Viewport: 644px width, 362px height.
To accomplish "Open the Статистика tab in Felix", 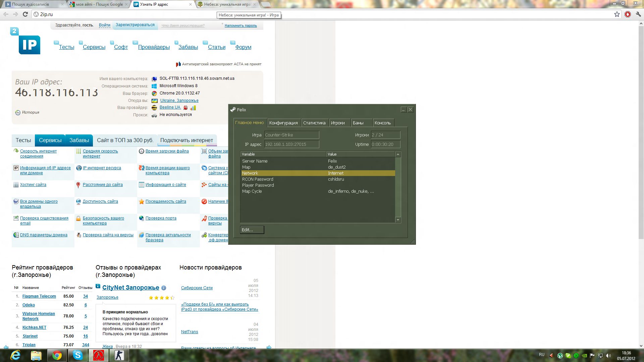I will (x=314, y=123).
